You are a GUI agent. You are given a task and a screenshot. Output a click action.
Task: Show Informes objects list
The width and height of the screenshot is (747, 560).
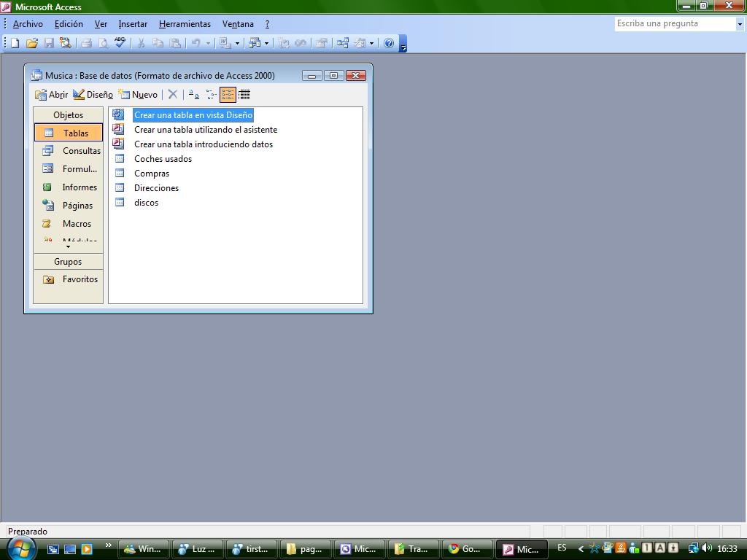pyautogui.click(x=69, y=187)
